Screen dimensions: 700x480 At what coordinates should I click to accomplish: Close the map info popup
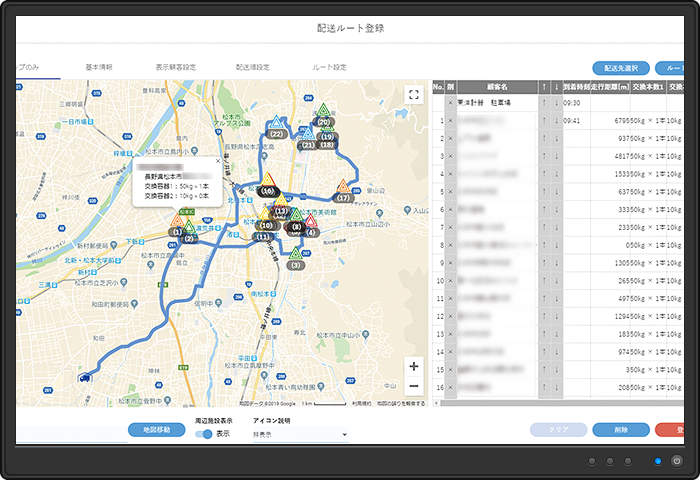coord(217,163)
